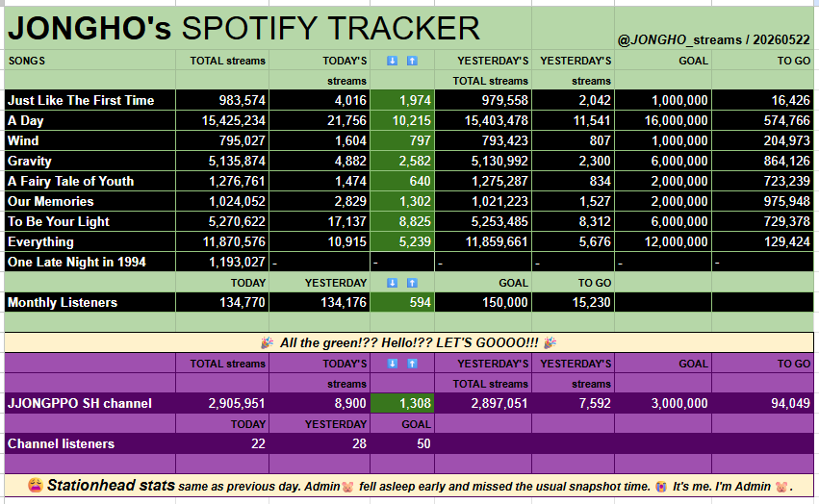Select channel today's streams 8,900

pos(320,403)
